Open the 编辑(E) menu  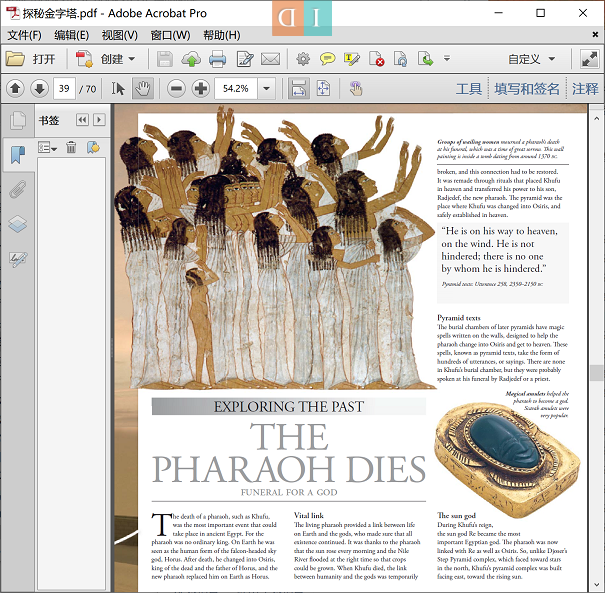click(71, 35)
